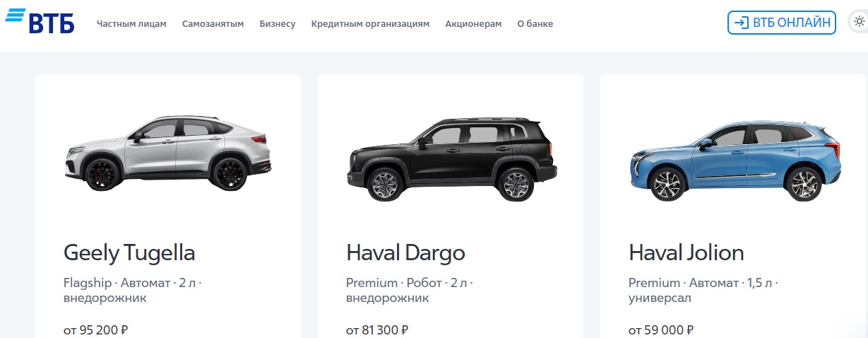Select Самозанятым in the top navigation

coord(213,23)
